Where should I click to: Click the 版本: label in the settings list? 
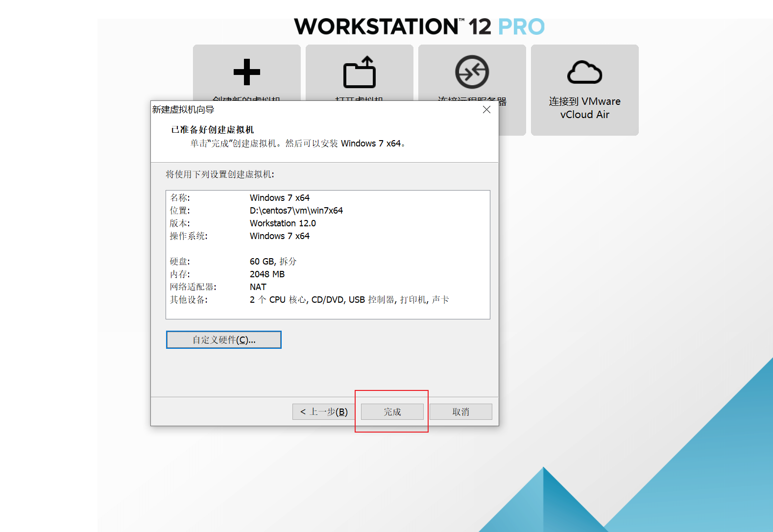(180, 223)
